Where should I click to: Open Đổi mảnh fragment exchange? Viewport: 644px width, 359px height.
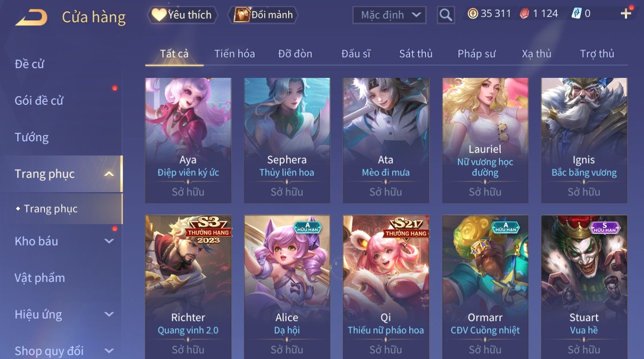263,15
